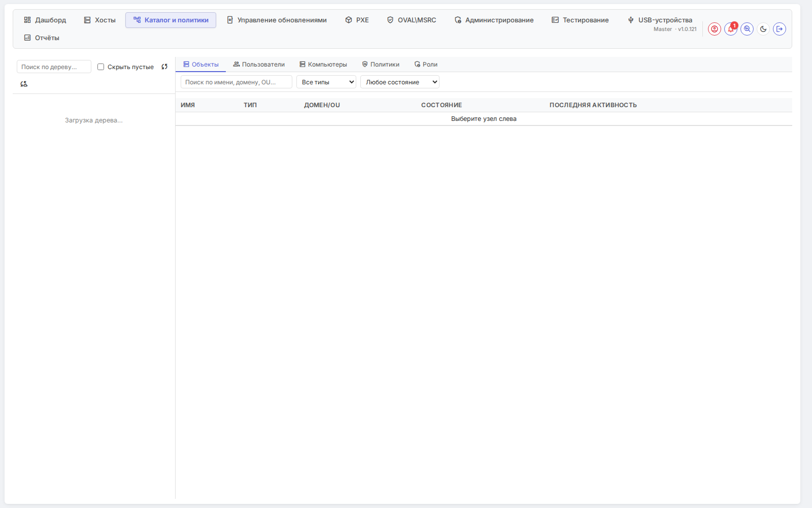Switch to the Роли tab
The width and height of the screenshot is (812, 508).
click(x=426, y=65)
